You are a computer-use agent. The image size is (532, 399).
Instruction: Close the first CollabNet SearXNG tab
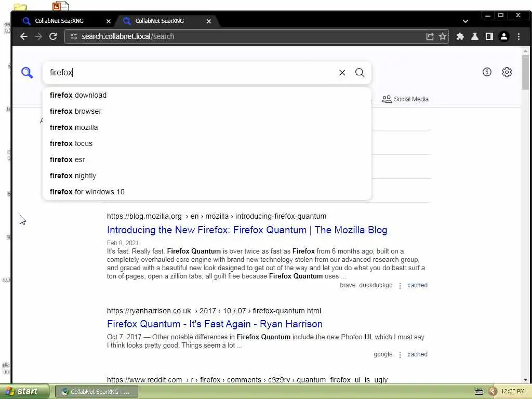[108, 21]
